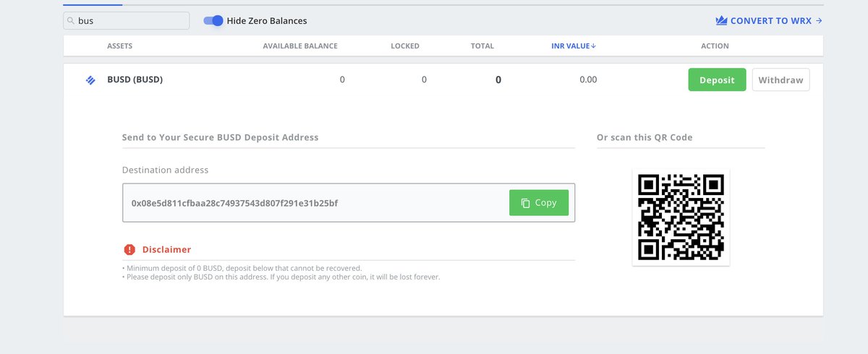Copy the destination address with Copy button
The width and height of the screenshot is (868, 354).
pyautogui.click(x=539, y=203)
